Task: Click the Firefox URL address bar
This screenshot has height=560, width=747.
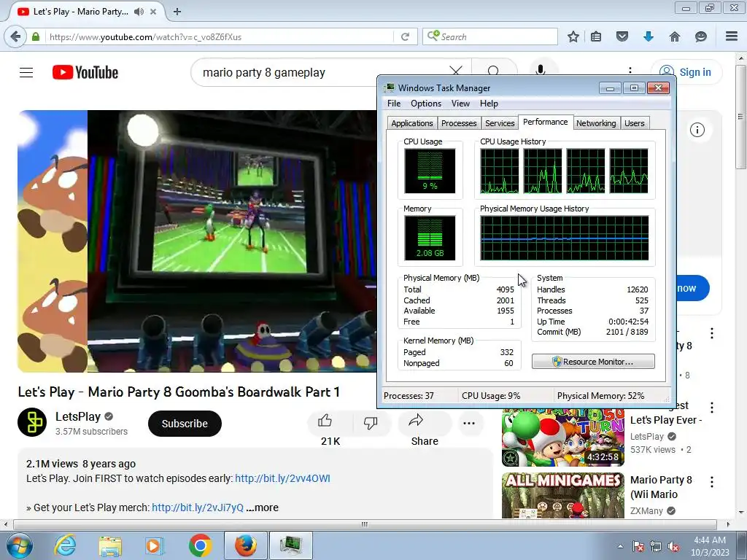Action: pos(219,36)
